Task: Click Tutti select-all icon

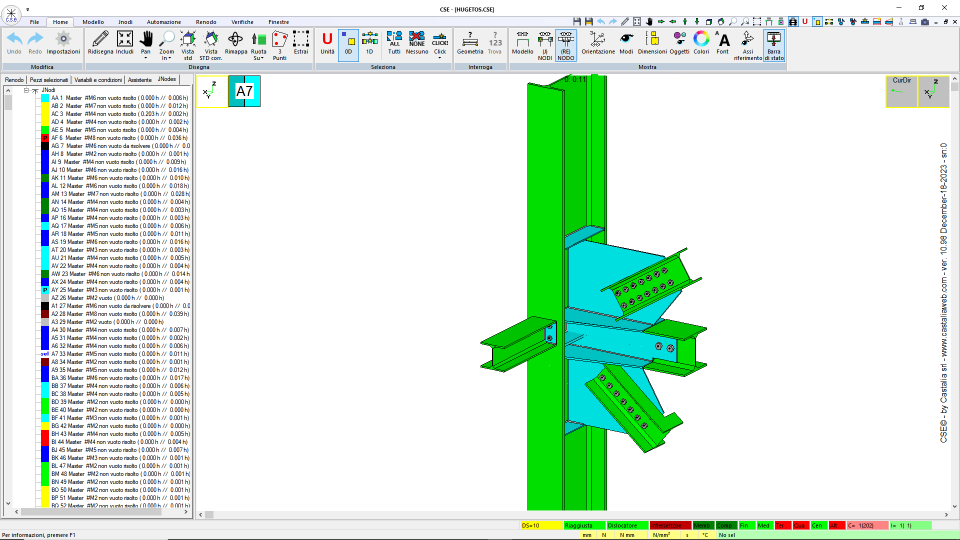Action: pos(394,40)
